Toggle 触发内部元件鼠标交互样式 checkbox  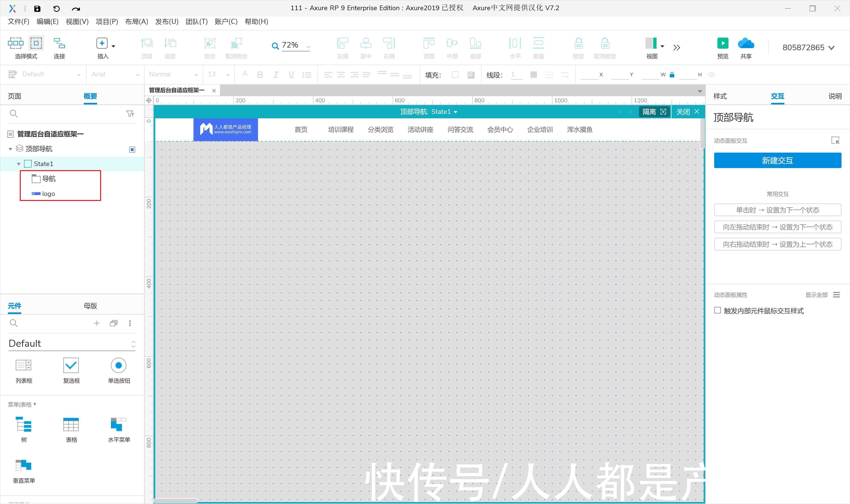717,310
